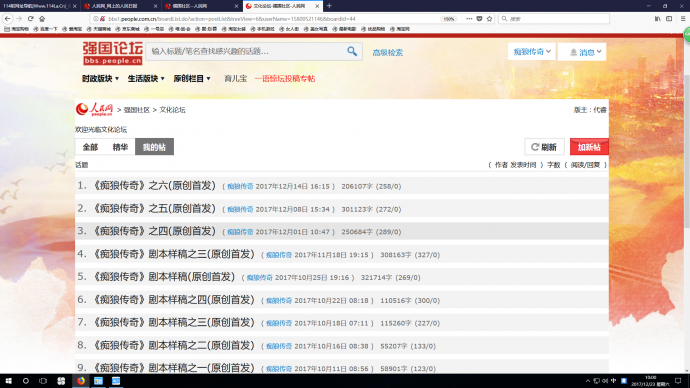Open the 强国社区 breadcrumb link
The width and height of the screenshot is (690, 388).
click(137, 110)
